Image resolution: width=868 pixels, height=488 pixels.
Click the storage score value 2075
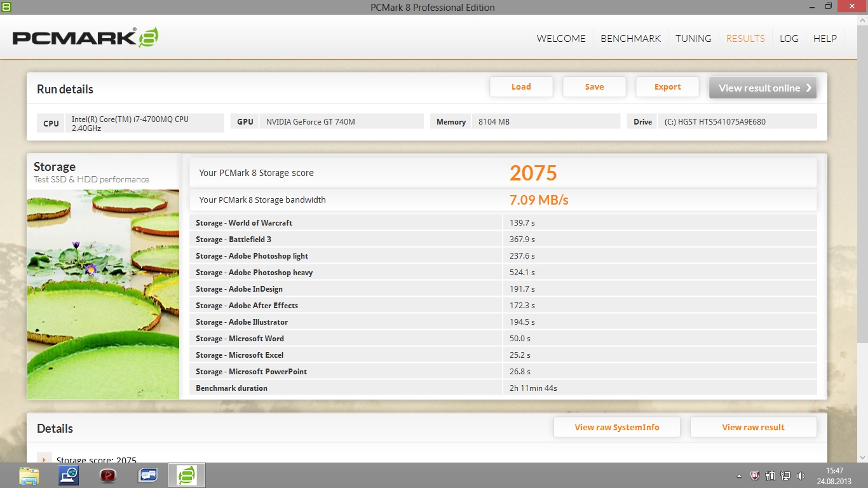(x=533, y=173)
